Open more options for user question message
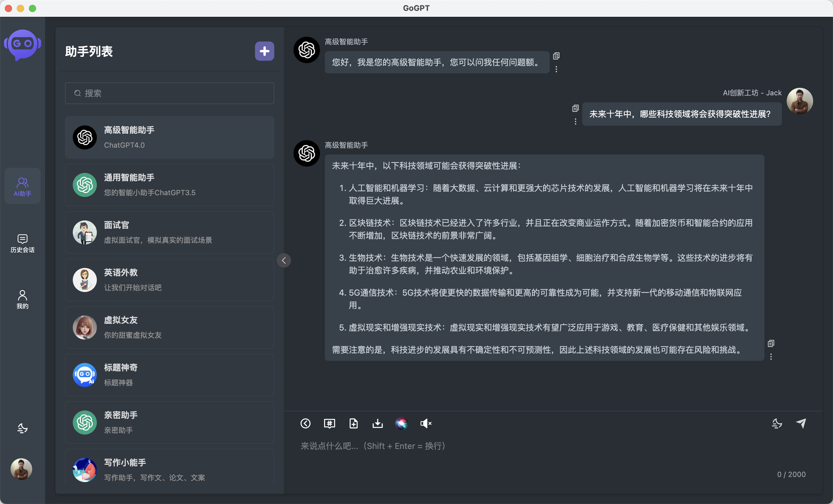The width and height of the screenshot is (833, 504). click(x=575, y=122)
